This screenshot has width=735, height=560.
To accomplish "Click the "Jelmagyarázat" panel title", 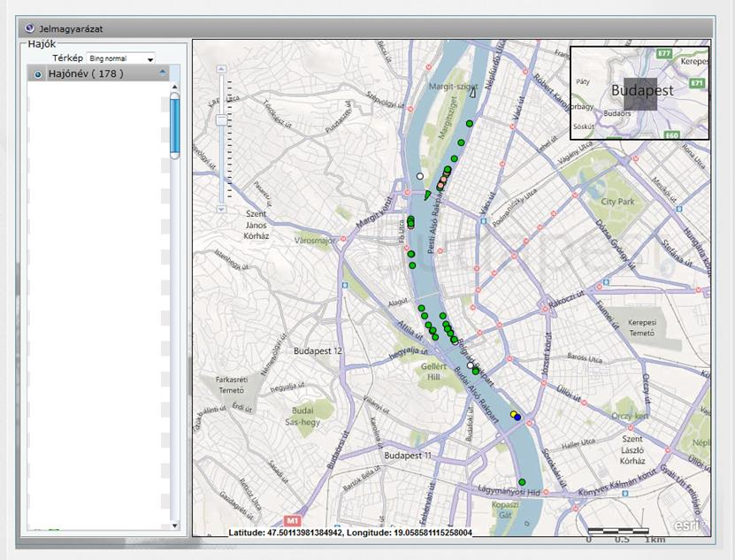I will pyautogui.click(x=72, y=28).
